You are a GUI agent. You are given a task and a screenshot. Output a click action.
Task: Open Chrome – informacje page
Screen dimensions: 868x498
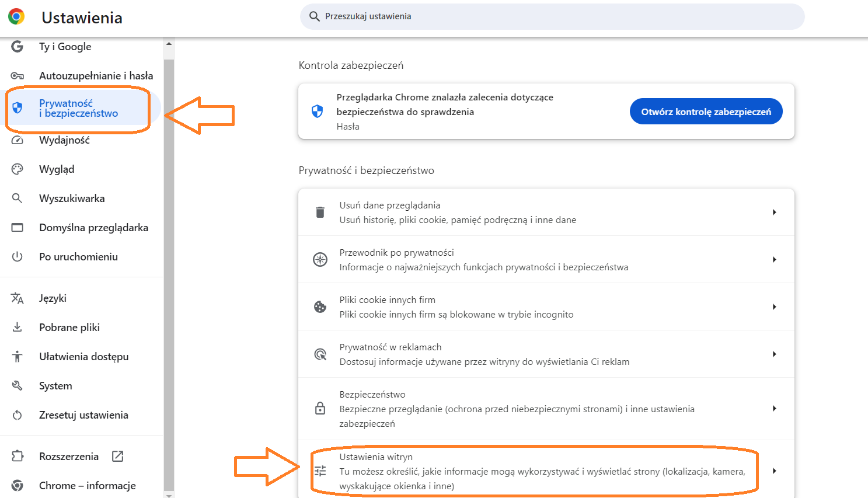[87, 486]
